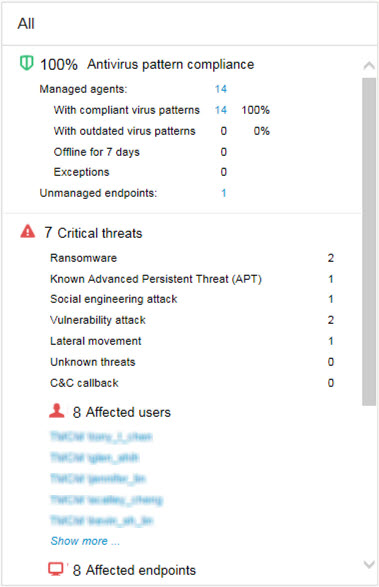The image size is (379, 587).
Task: Expand user list with Show more link
Action: click(x=85, y=541)
